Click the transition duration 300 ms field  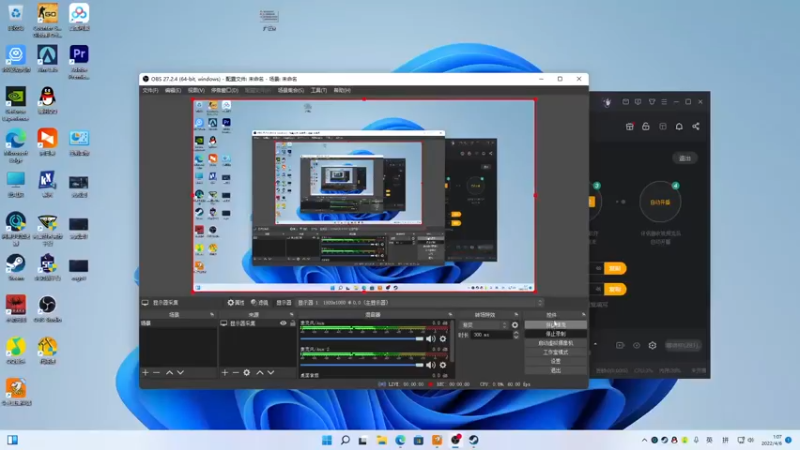pos(491,335)
